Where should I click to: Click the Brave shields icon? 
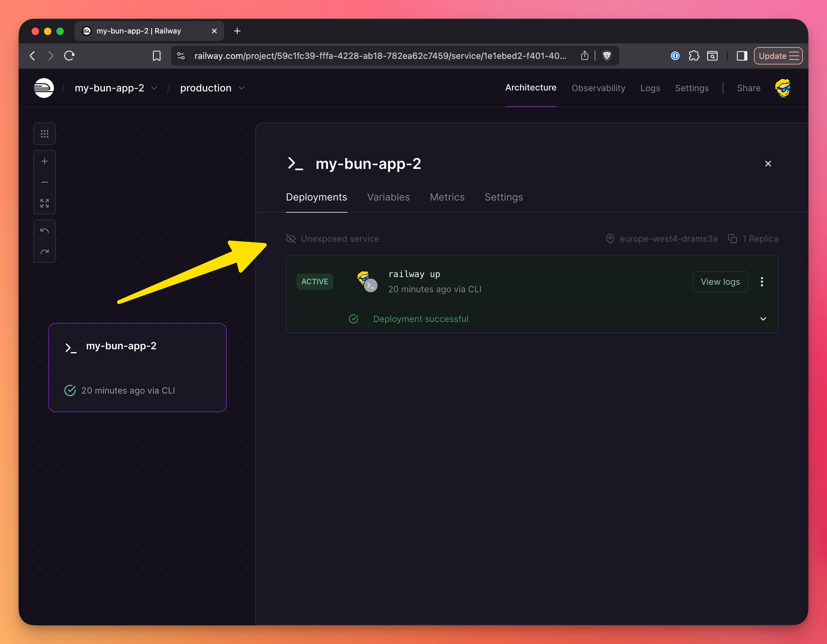point(606,56)
